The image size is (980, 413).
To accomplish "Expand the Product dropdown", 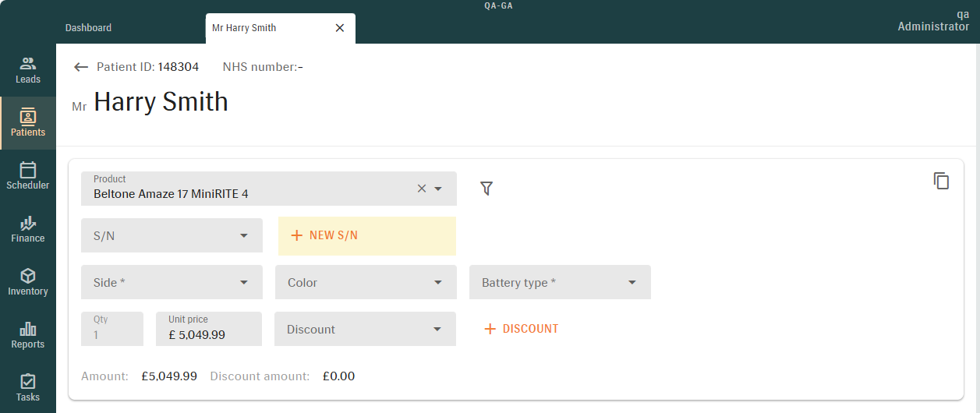I will click(438, 189).
